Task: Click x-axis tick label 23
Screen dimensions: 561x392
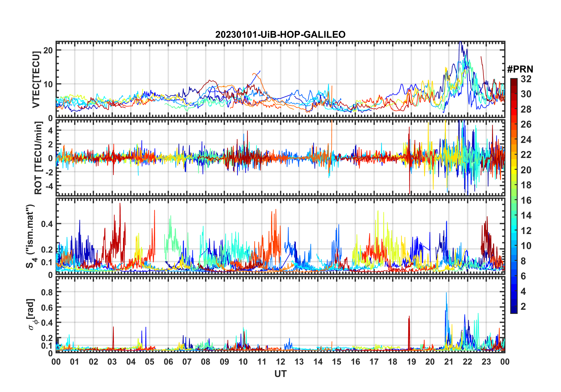Action: [x=486, y=362]
